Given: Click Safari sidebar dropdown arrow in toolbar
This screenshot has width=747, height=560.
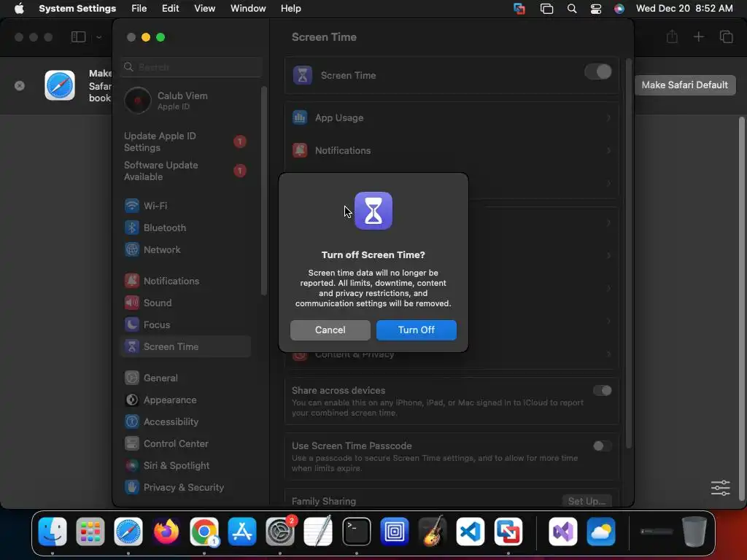Looking at the screenshot, I should click(98, 37).
